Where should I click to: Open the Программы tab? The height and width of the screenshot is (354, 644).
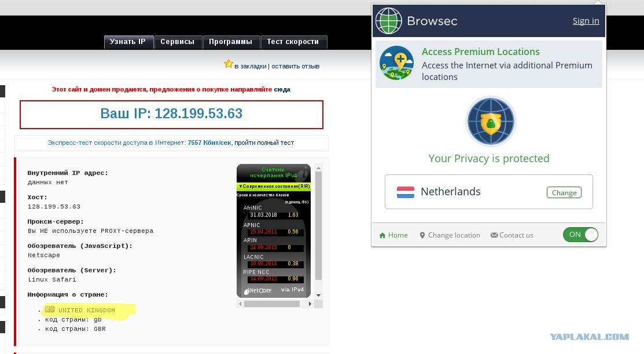pos(230,42)
